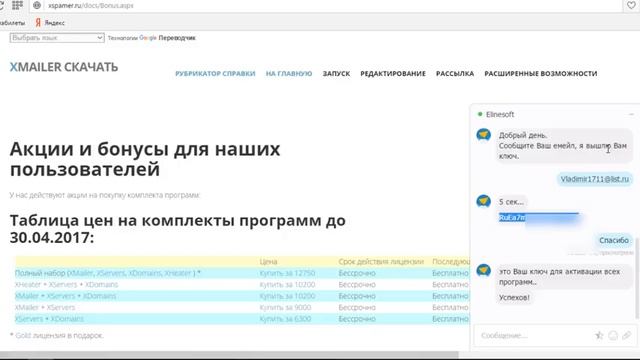Screen dimensions: 640x360
Task: Go to НА ГЛАВНУЮ menu item
Action: pyautogui.click(x=289, y=73)
